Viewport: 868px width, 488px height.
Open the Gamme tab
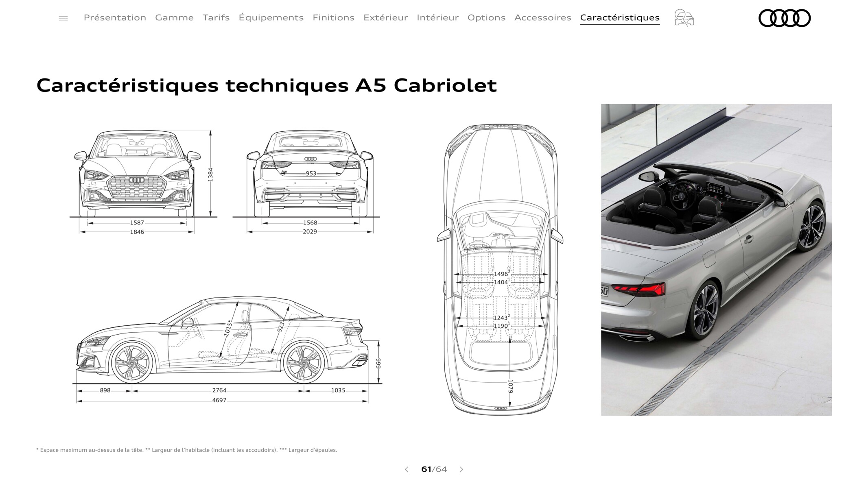[x=174, y=18]
